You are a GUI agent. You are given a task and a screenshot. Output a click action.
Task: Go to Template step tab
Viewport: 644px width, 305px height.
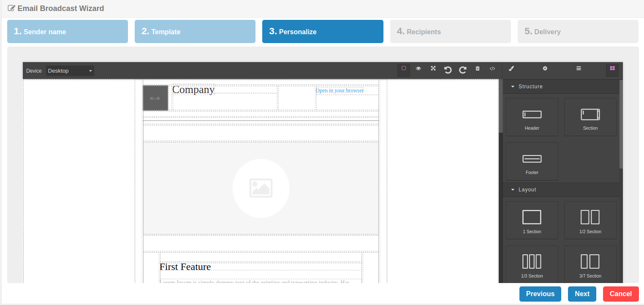click(x=195, y=32)
